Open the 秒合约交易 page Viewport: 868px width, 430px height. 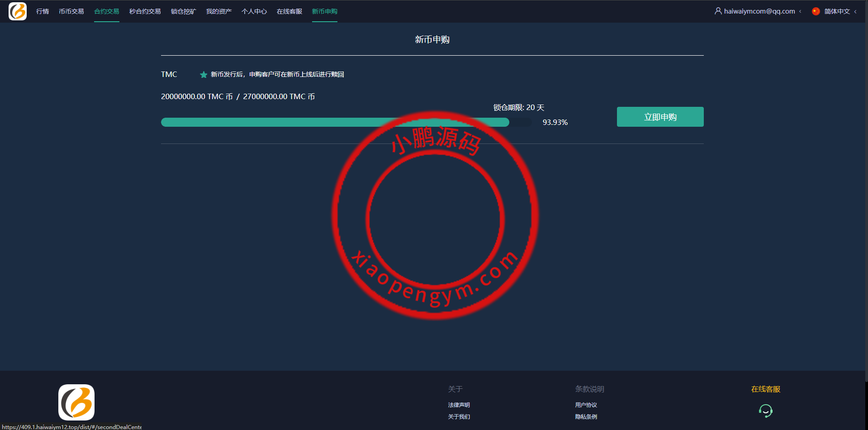point(144,11)
